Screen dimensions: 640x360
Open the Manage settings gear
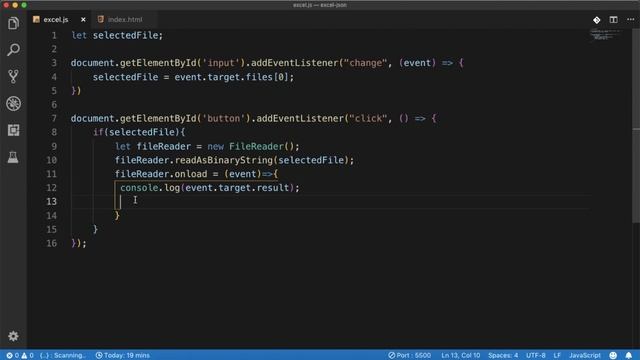13,336
